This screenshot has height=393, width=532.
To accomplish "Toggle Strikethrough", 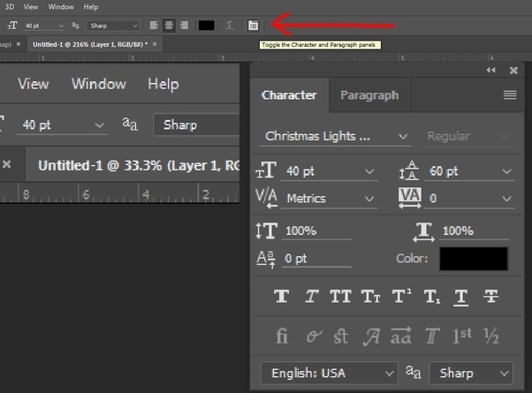I will coord(490,297).
